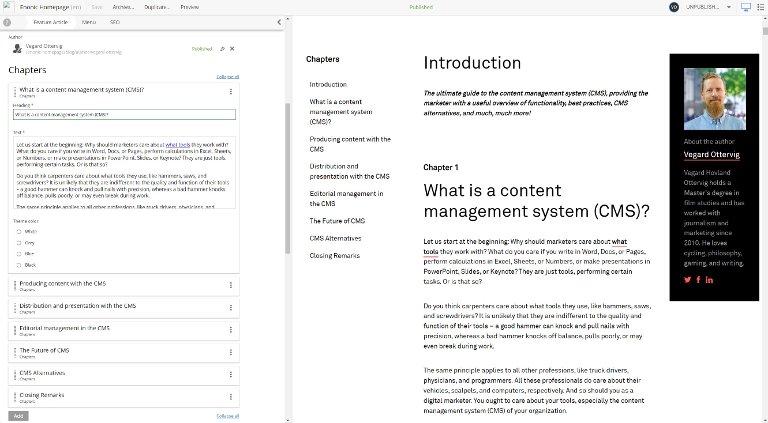Click the Save toolbar button
This screenshot has height=423, width=768.
(x=97, y=7)
